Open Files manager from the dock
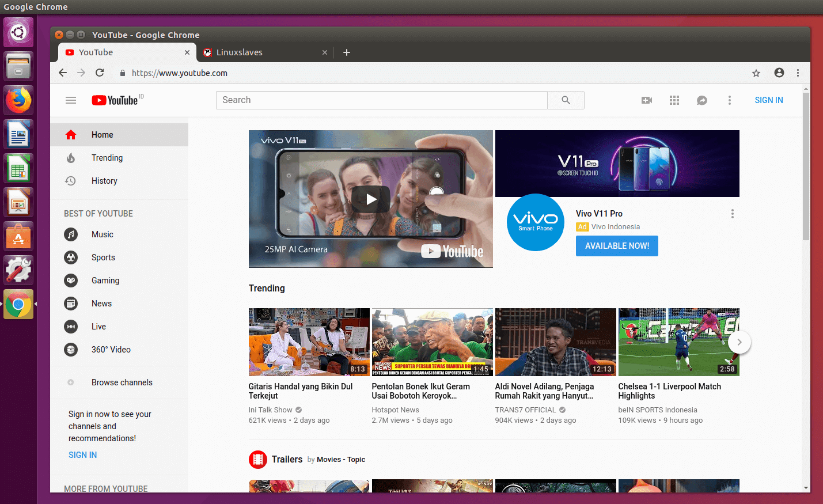 coord(18,66)
